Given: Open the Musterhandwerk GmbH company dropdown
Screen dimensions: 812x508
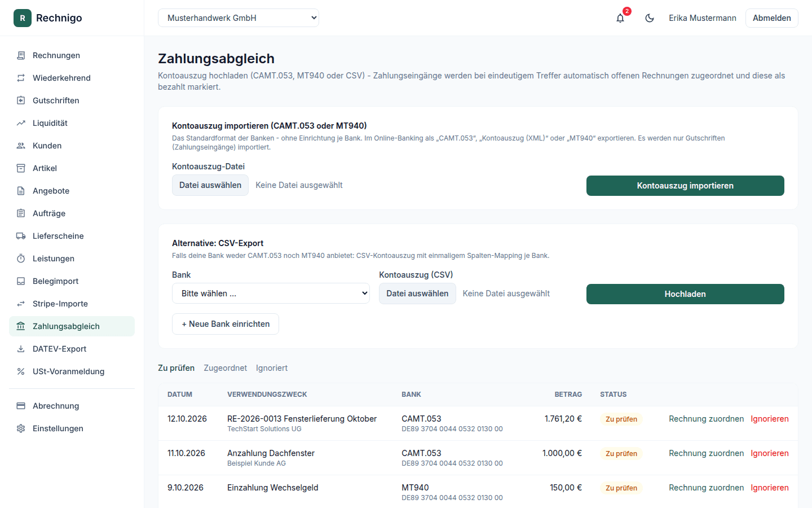Looking at the screenshot, I should click(239, 18).
